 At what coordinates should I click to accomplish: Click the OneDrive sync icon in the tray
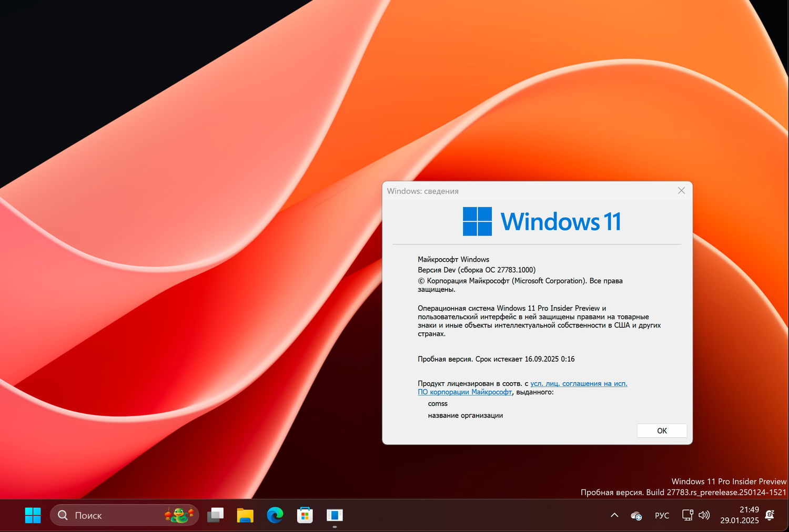point(636,515)
